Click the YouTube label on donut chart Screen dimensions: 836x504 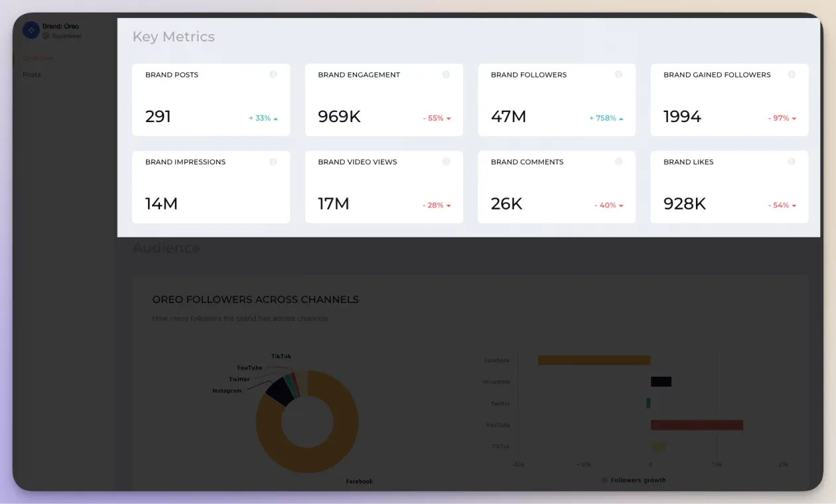tap(249, 367)
